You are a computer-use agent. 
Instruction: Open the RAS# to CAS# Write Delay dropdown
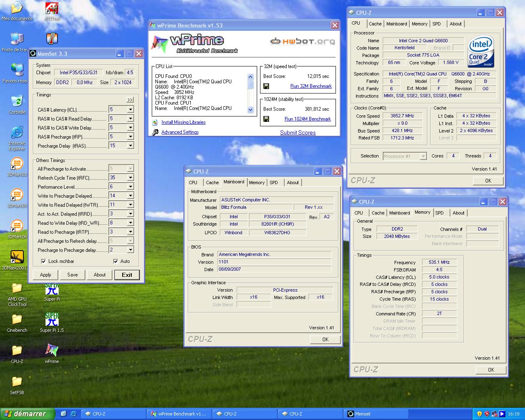(130, 128)
